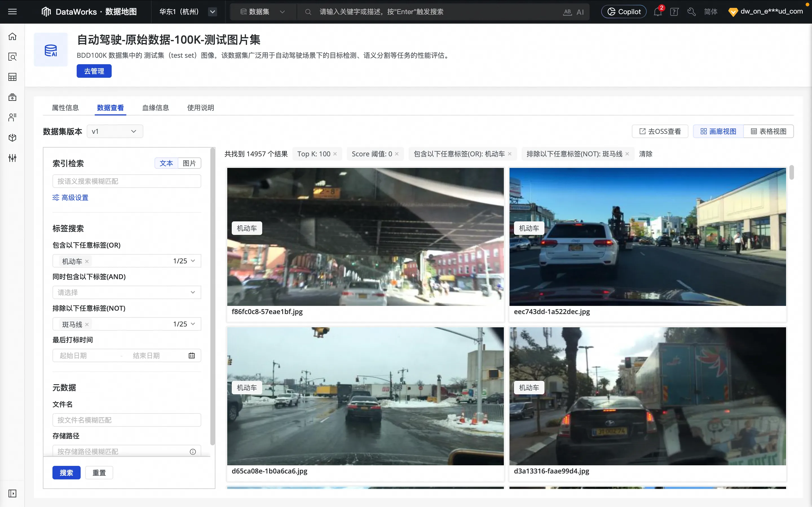Open the table catalog icon in the sidebar

tap(12, 77)
